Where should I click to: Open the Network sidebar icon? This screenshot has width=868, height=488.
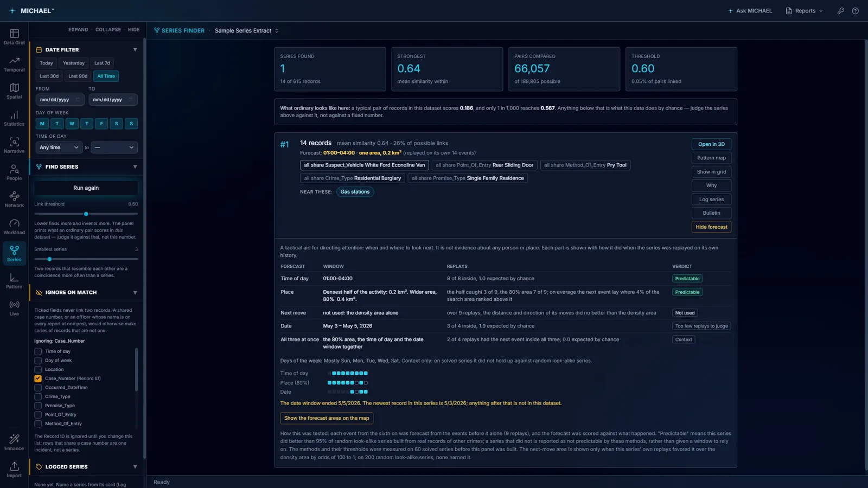[x=14, y=199]
